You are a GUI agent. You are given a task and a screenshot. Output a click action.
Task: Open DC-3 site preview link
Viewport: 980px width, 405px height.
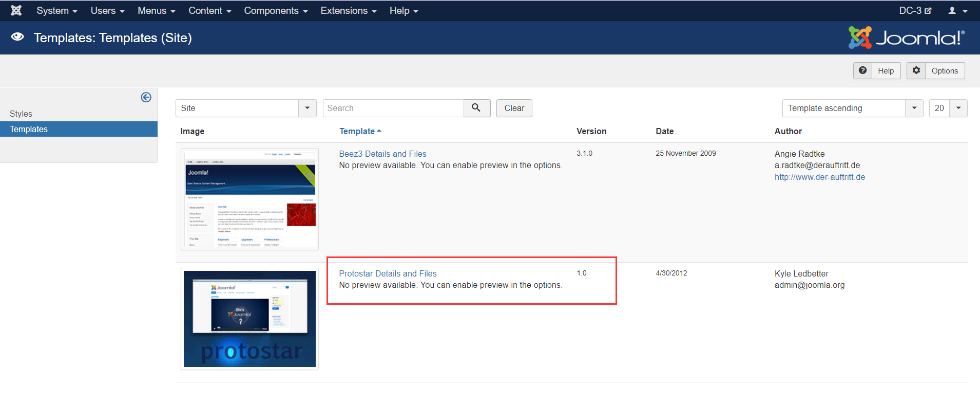click(915, 10)
